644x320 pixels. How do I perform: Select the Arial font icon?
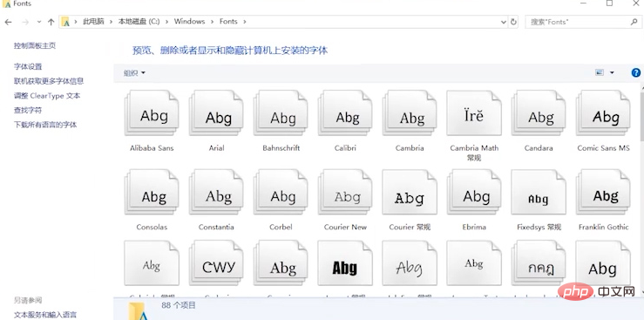pos(216,113)
